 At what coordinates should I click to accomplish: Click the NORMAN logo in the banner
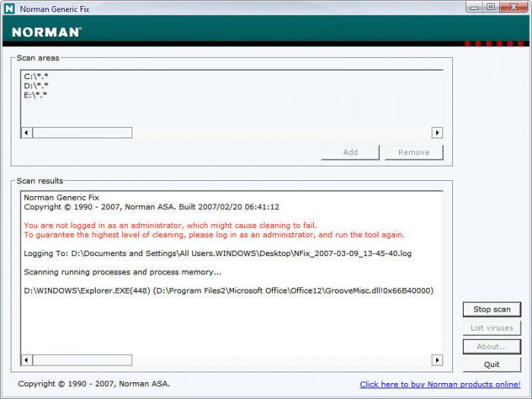[46, 32]
